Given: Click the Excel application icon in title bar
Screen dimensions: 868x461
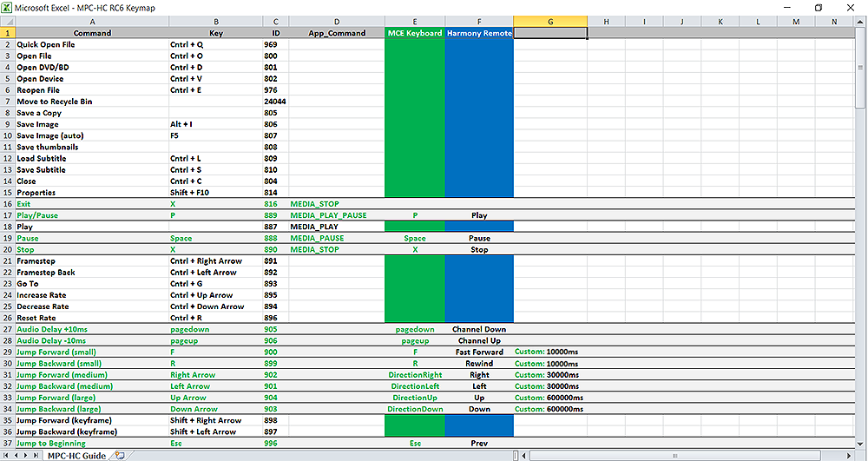Looking at the screenshot, I should click(6, 8).
